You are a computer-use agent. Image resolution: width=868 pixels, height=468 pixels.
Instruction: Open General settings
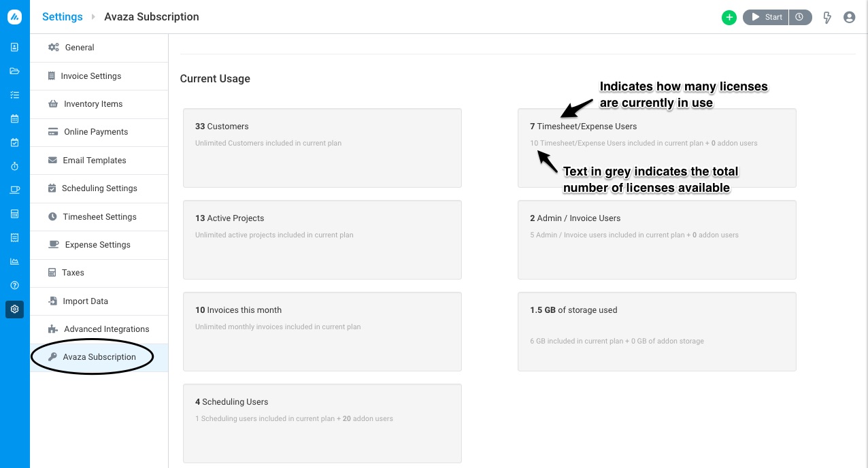99,48
